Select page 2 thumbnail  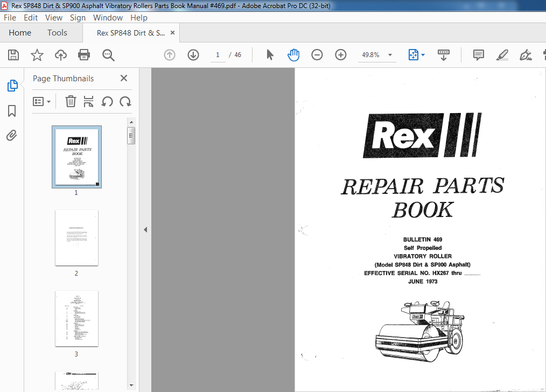76,238
